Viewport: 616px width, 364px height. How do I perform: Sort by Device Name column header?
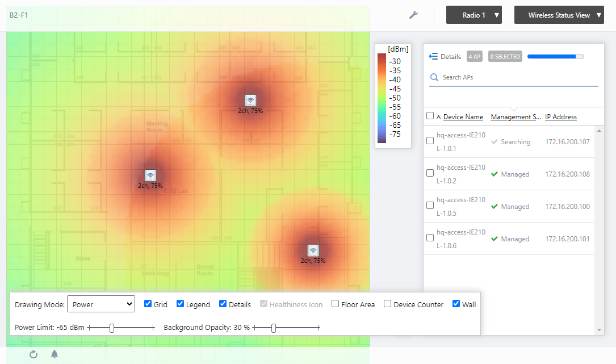(463, 117)
